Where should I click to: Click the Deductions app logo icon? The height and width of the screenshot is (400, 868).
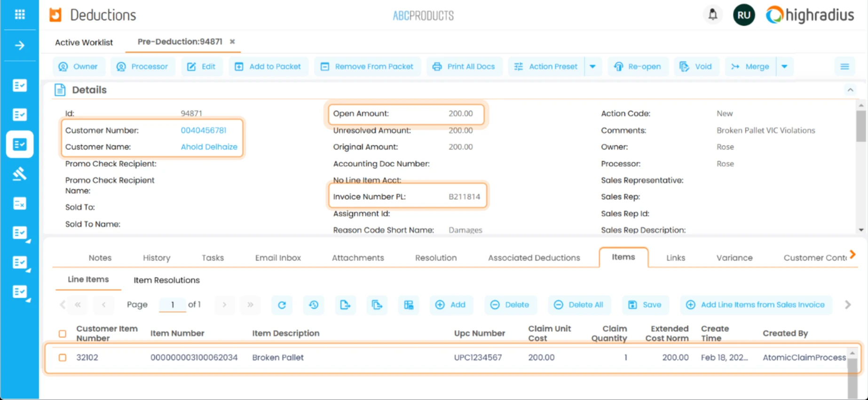click(x=55, y=15)
